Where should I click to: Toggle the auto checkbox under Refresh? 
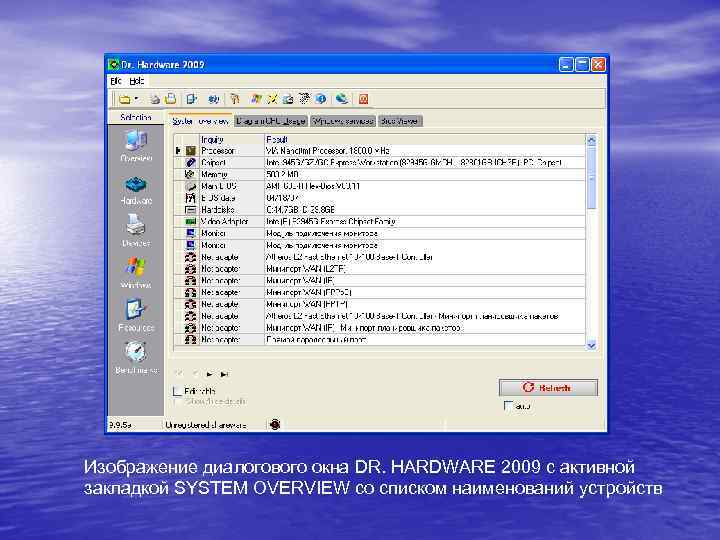coord(508,406)
